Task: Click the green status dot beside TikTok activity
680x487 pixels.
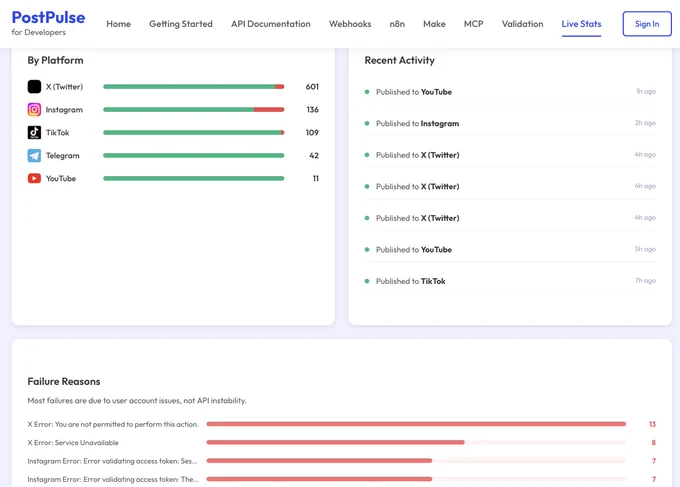Action: (x=367, y=281)
